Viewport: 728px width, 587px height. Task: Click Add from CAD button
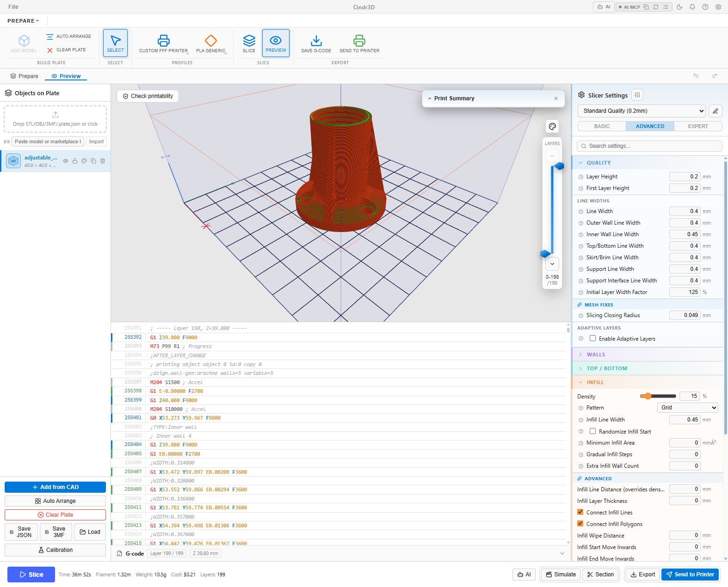(55, 487)
